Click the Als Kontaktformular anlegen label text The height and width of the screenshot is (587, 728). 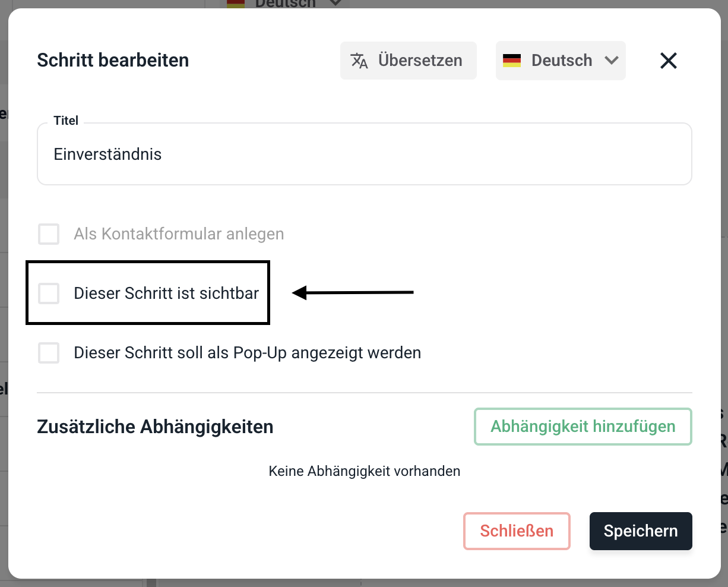pyautogui.click(x=179, y=234)
